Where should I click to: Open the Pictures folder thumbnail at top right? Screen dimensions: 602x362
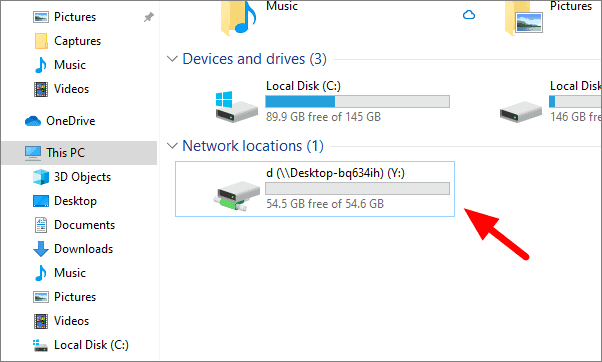(524, 18)
